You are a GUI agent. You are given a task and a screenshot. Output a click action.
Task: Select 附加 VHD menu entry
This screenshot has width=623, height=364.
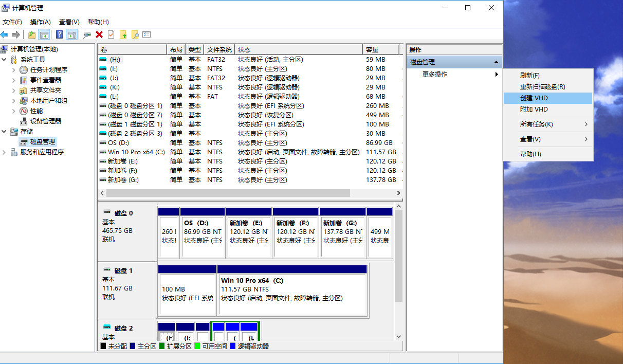(534, 110)
